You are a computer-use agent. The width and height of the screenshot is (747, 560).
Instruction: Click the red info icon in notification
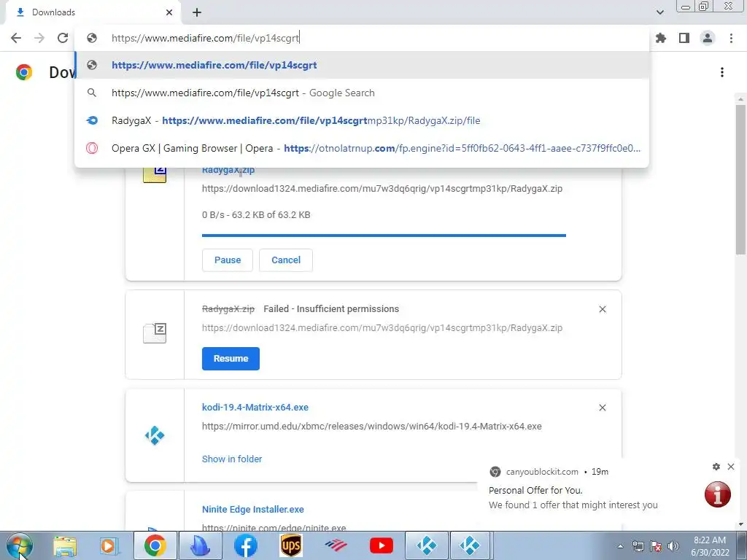coord(718,494)
